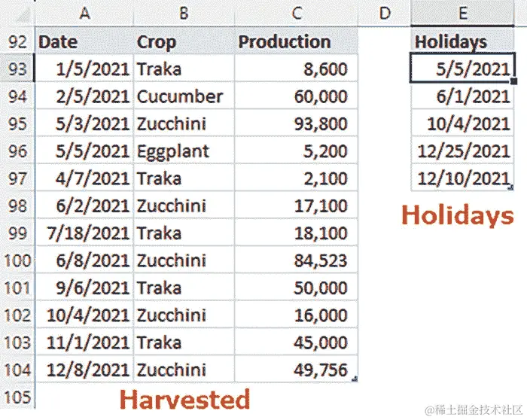The image size is (527, 420).
Task: Select the Cucumber crop cell
Action: (x=184, y=96)
